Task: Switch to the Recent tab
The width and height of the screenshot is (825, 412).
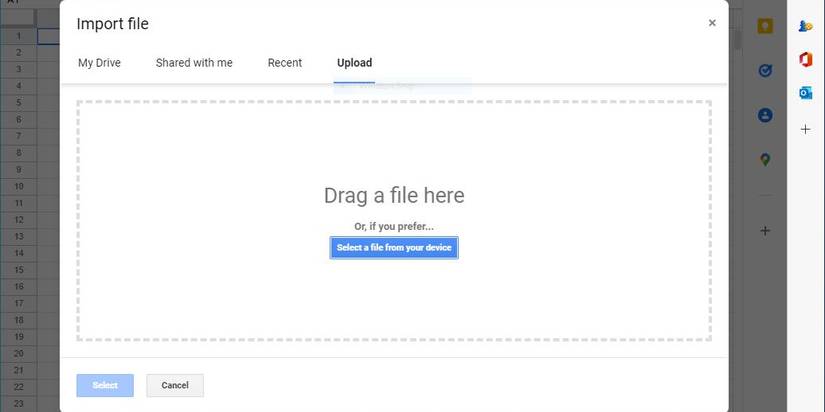Action: pos(285,63)
